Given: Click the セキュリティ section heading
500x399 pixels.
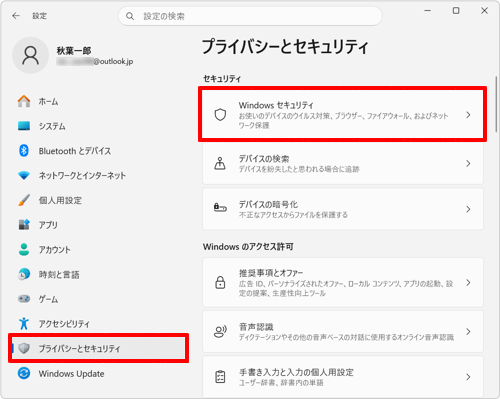Looking at the screenshot, I should tap(222, 79).
